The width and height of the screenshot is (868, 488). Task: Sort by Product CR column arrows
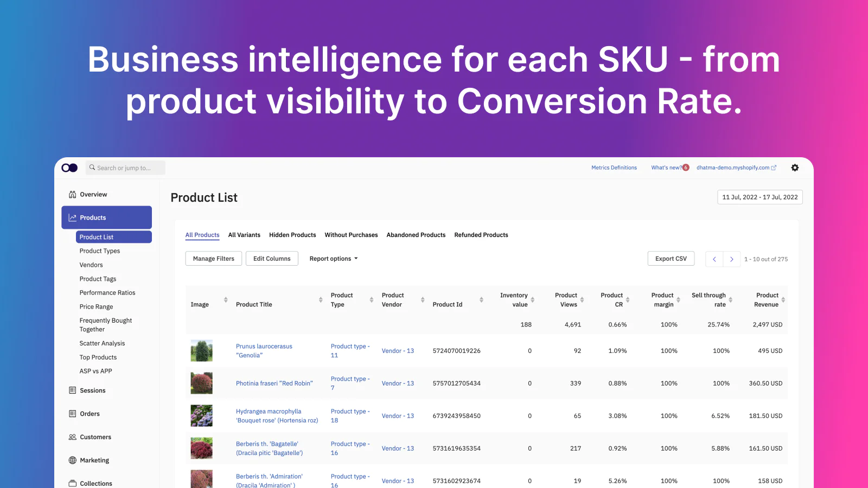pos(628,300)
